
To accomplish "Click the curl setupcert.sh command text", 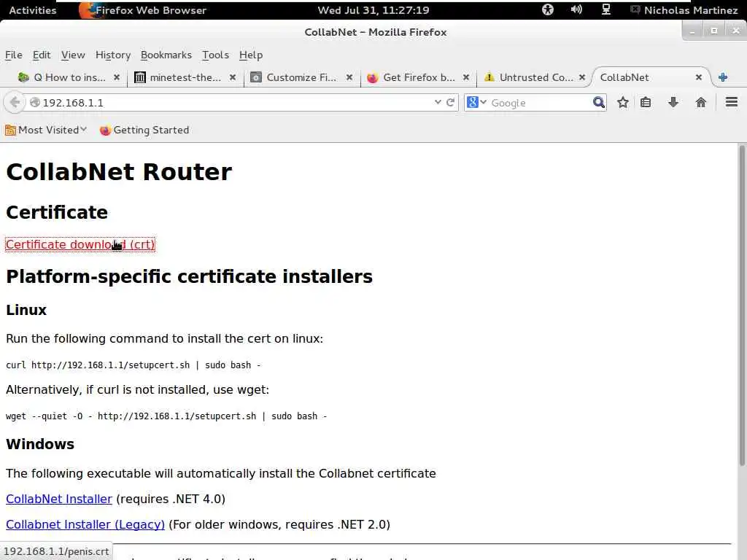I will click(133, 365).
